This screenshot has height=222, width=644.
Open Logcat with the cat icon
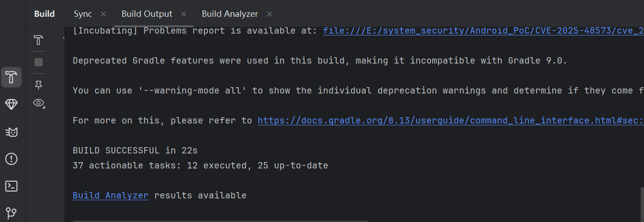tap(11, 132)
